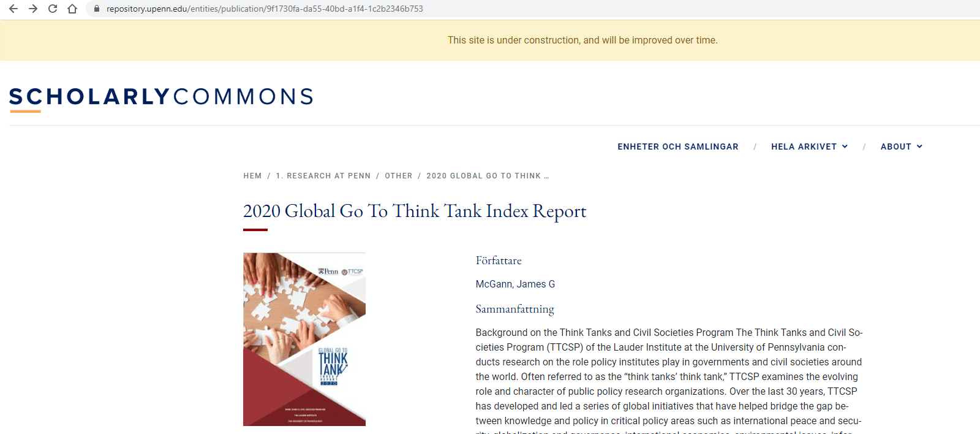The image size is (980, 434).
Task: Click the browser forward arrow
Action: pos(33,9)
